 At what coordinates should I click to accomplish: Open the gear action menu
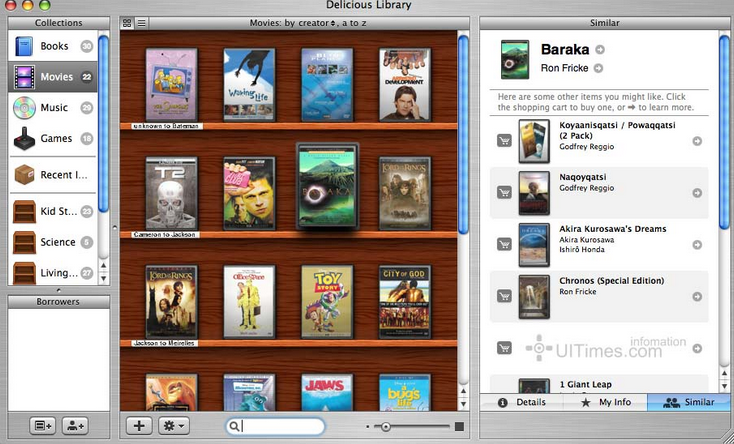174,426
